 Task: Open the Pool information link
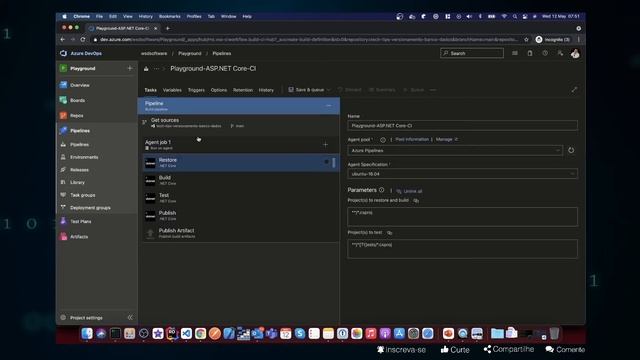[412, 140]
